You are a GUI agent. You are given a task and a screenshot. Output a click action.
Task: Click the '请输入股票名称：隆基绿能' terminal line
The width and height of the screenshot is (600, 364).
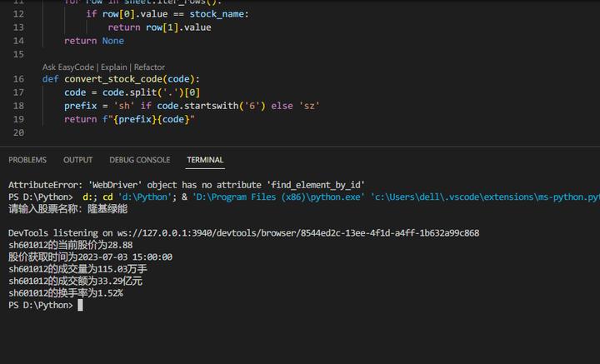(67, 209)
